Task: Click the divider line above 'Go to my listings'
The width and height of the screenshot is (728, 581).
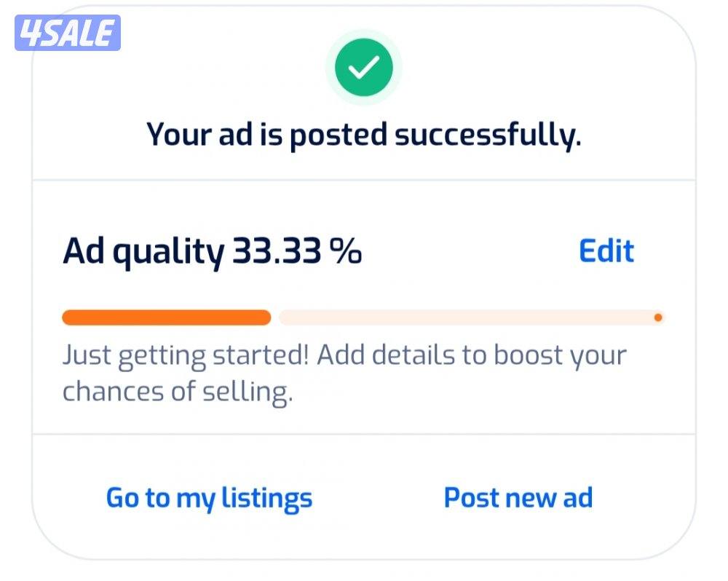Action: click(x=364, y=435)
